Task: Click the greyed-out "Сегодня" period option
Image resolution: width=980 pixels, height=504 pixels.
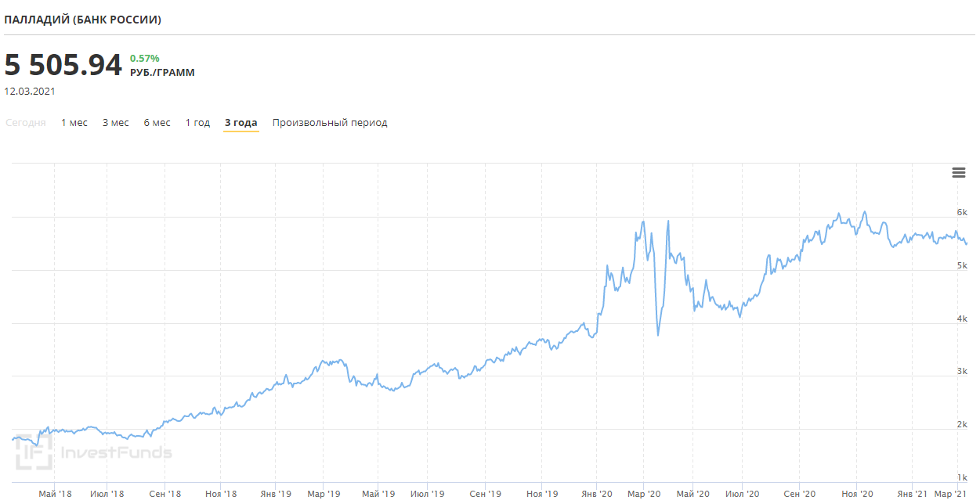Action: [25, 123]
